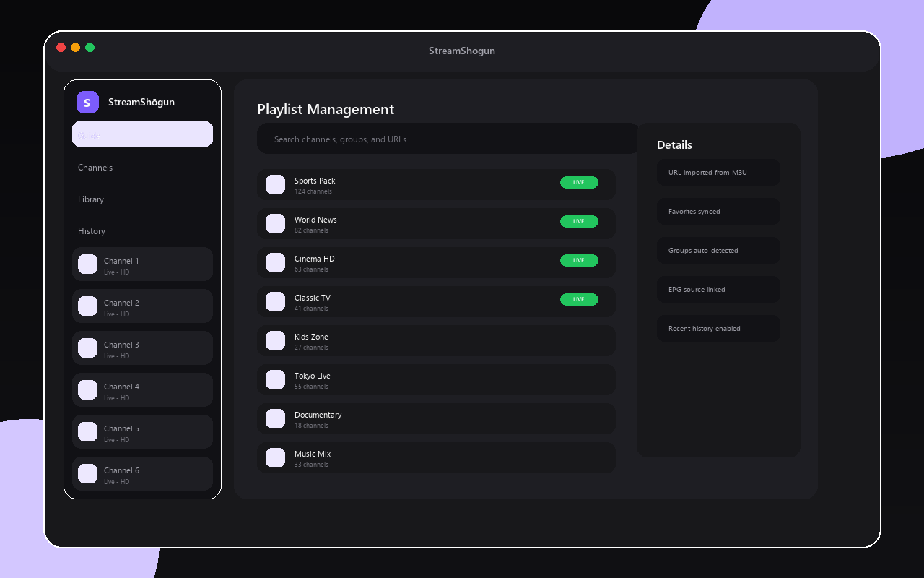Image resolution: width=924 pixels, height=578 pixels.
Task: Select the Tokyo Live playlist icon
Action: (275, 380)
